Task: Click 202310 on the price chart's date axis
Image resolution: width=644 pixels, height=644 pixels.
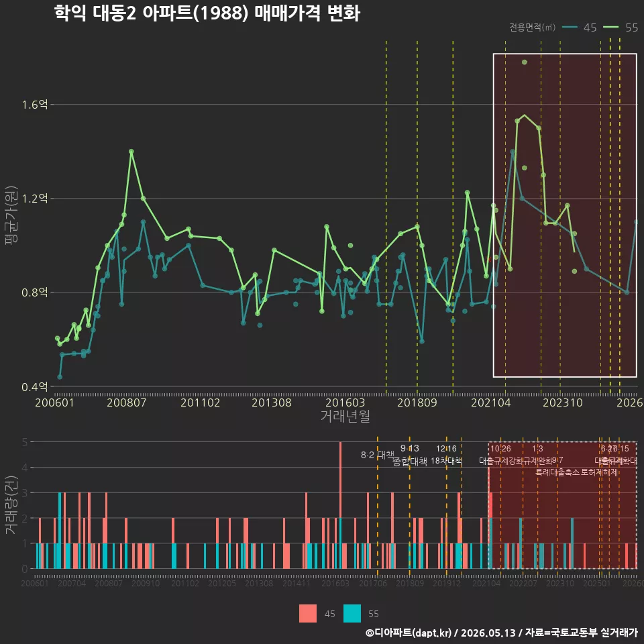Action: [x=563, y=402]
